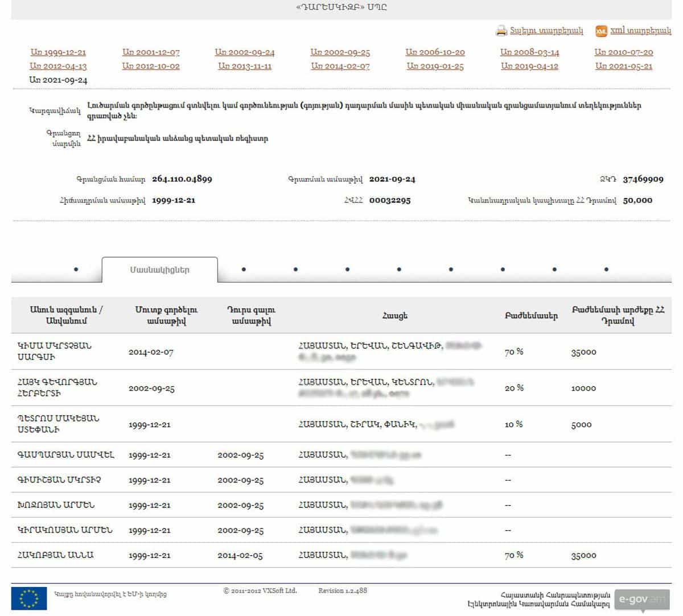Go to the 2006-10-20 record date
683x616 pixels.
[435, 52]
